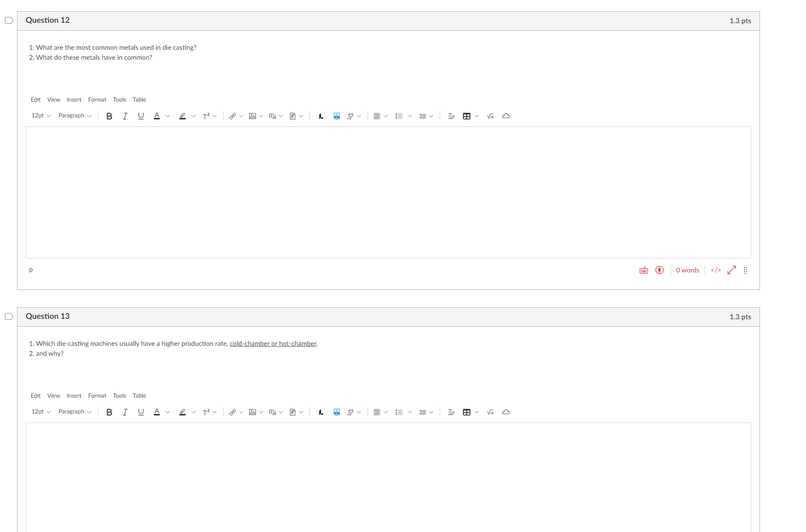Toggle bold in Question 12 editor
Screen dimensions: 806x532
pos(109,116)
